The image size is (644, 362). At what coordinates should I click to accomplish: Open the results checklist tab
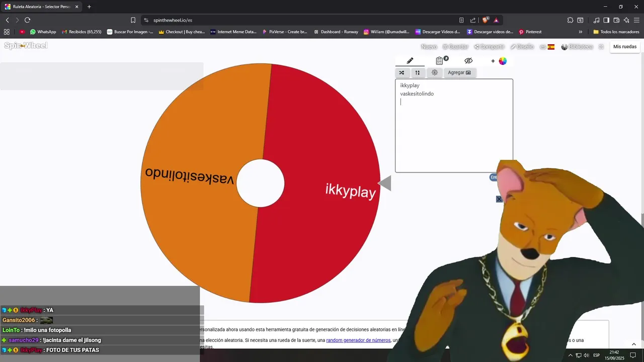[440, 61]
